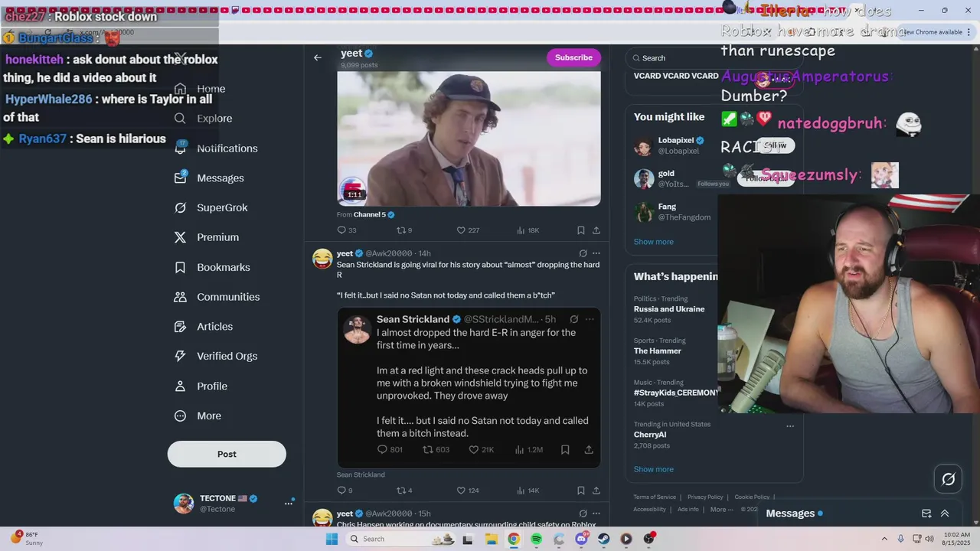Bookmark the Channel 5 video post
The height and width of the screenshot is (551, 980).
[x=580, y=230]
